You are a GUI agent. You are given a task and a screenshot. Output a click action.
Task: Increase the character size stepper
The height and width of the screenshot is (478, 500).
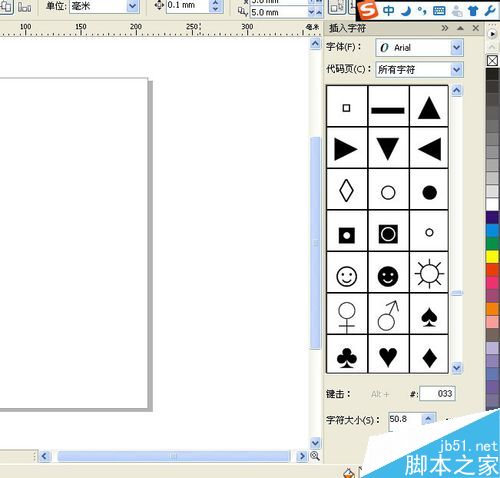coord(428,418)
